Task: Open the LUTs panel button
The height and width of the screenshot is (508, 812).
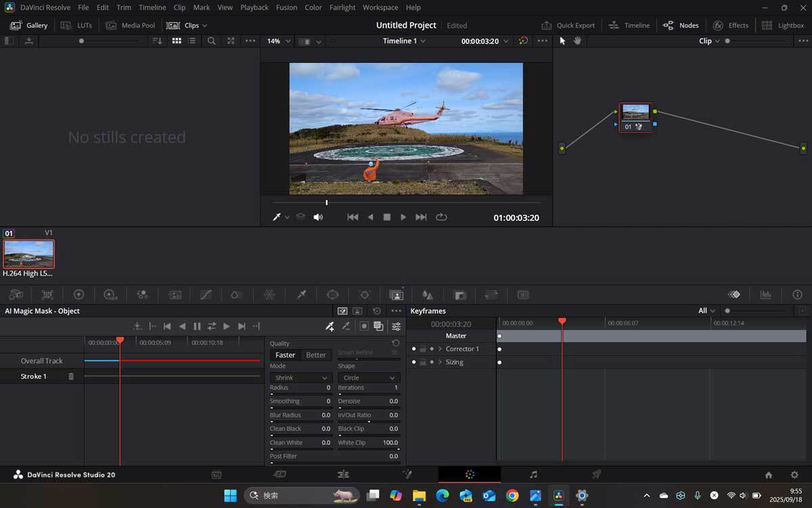Action: (x=76, y=25)
